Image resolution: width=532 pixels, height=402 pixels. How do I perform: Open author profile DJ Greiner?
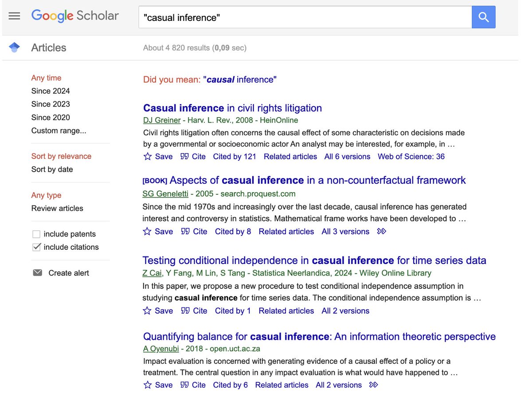[x=162, y=120]
